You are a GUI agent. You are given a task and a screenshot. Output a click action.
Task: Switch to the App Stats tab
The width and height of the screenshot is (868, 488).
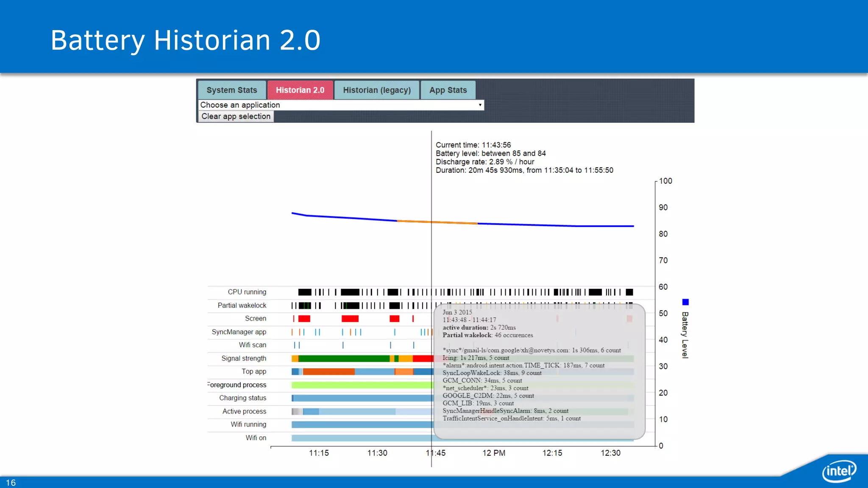(448, 90)
